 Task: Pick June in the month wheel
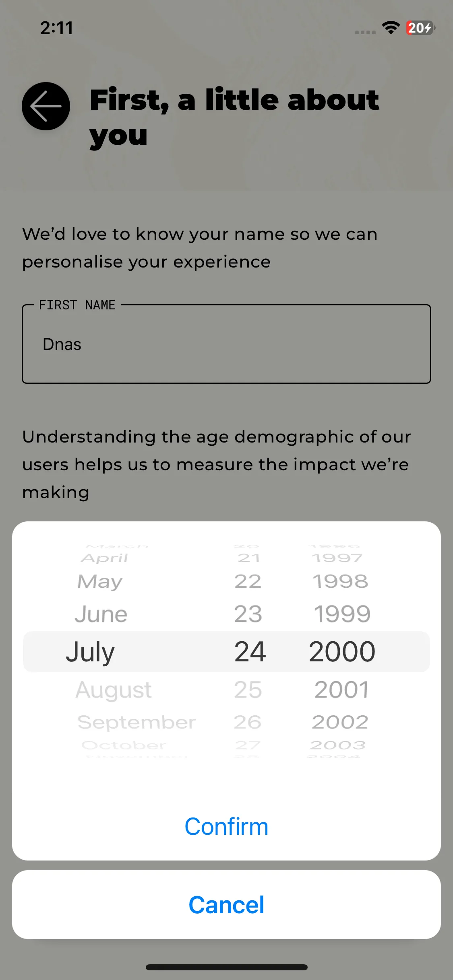(101, 614)
